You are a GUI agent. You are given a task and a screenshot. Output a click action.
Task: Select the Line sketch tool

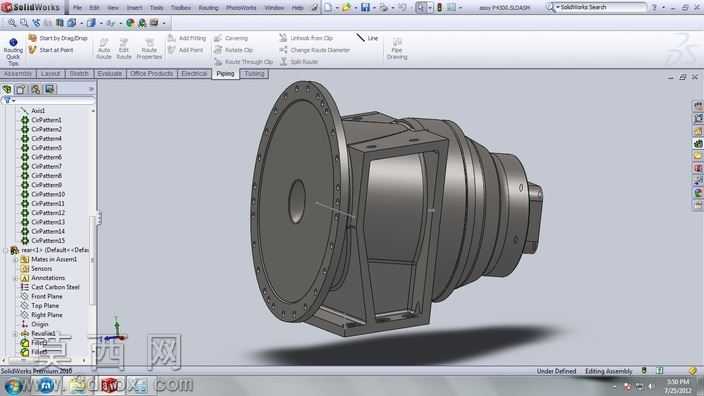tap(367, 38)
